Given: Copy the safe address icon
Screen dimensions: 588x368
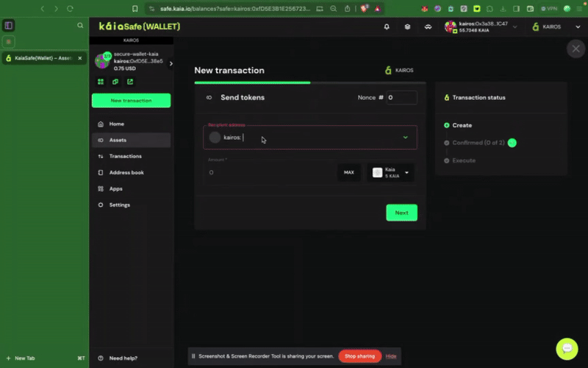Looking at the screenshot, I should tap(115, 82).
